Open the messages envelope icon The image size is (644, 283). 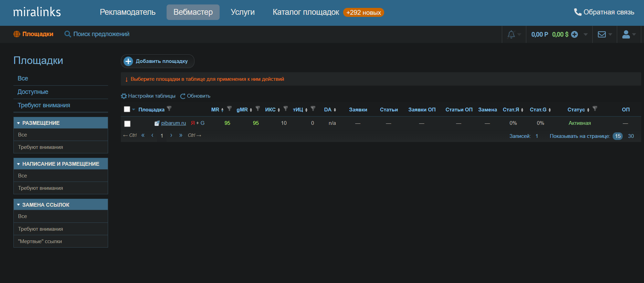point(602,34)
